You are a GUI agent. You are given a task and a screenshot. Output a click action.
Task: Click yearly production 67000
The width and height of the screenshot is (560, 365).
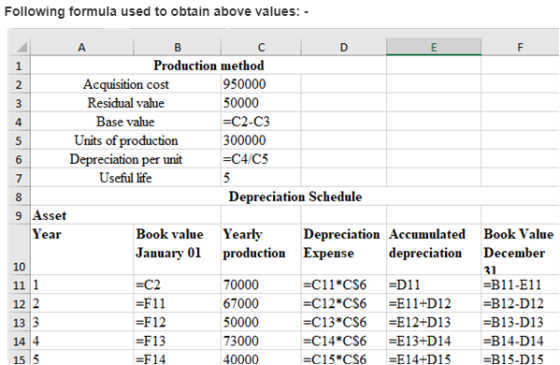pyautogui.click(x=261, y=304)
